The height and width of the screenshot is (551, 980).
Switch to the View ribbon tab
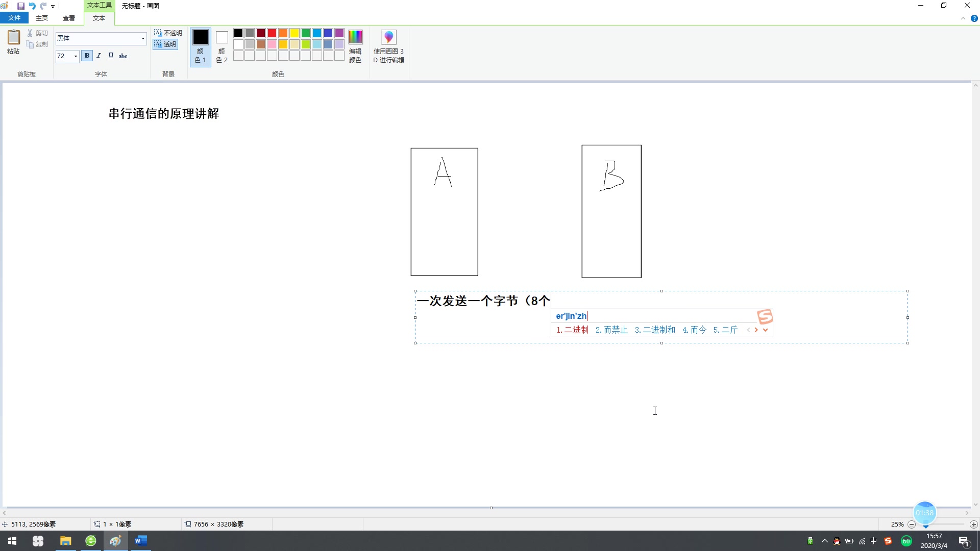click(69, 18)
